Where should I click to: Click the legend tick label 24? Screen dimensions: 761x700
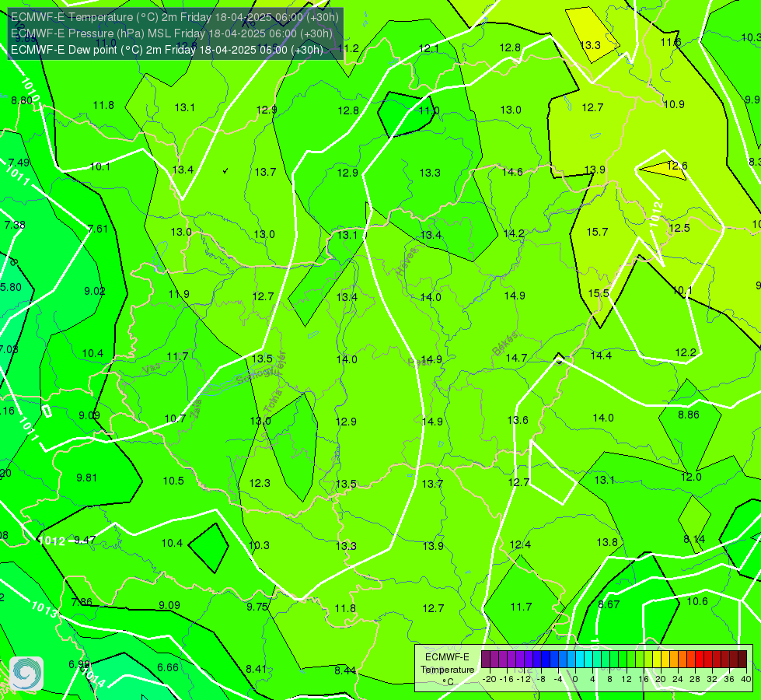click(x=678, y=679)
